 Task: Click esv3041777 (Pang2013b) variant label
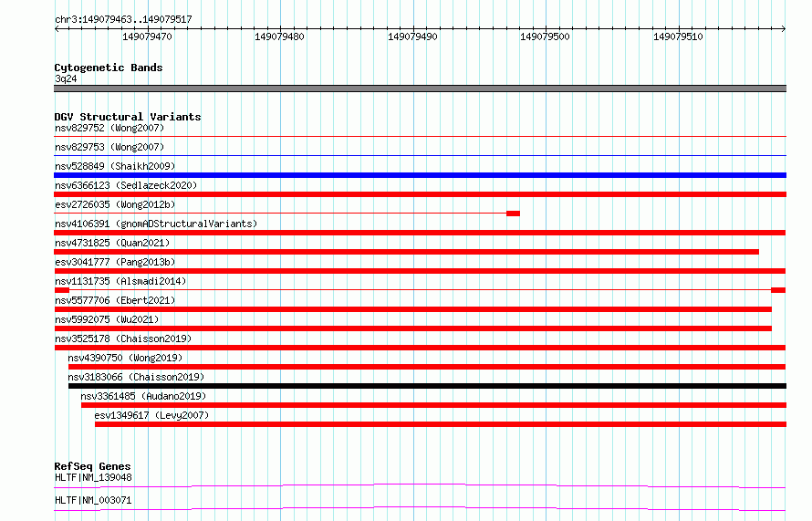[x=115, y=262]
